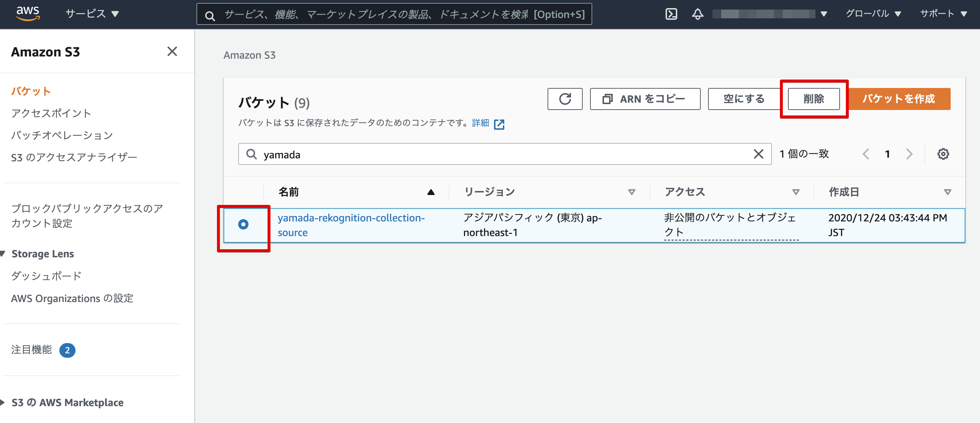Image resolution: width=980 pixels, height=423 pixels.
Task: Close the Amazon S3 sidebar panel
Action: pos(172,51)
